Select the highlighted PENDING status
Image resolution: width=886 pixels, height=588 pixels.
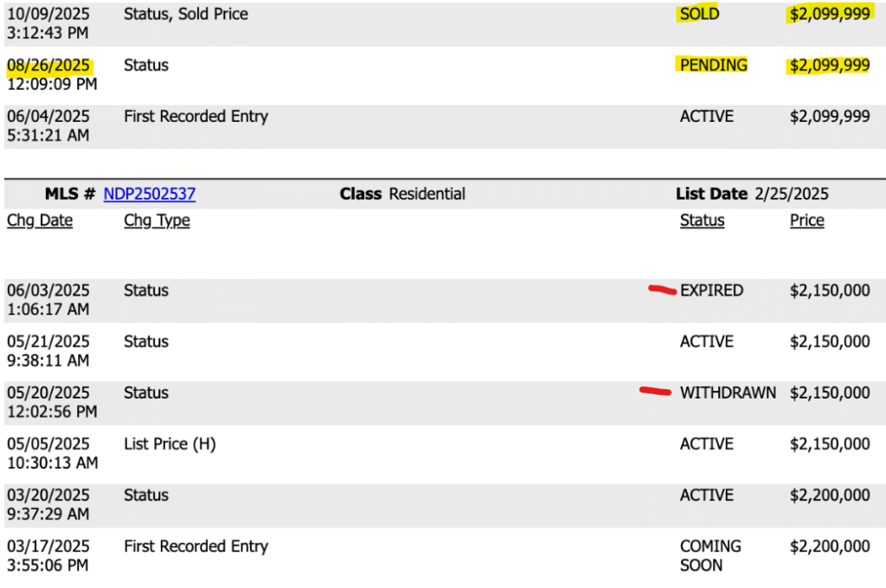point(713,66)
